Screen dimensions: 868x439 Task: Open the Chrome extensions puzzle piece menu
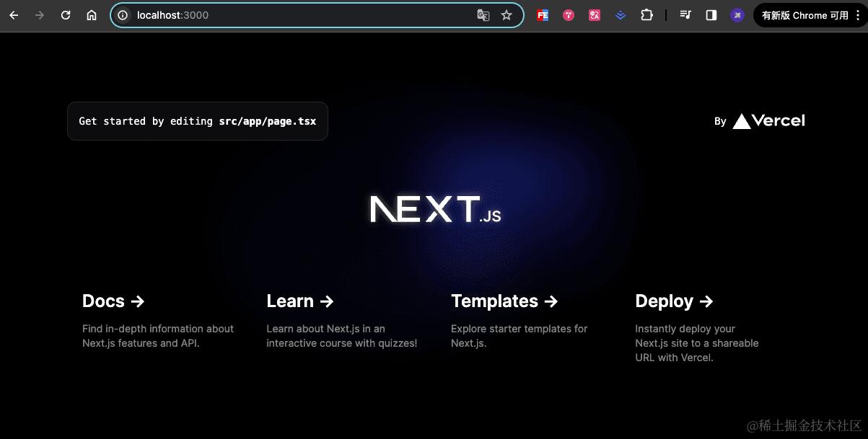[x=646, y=14]
